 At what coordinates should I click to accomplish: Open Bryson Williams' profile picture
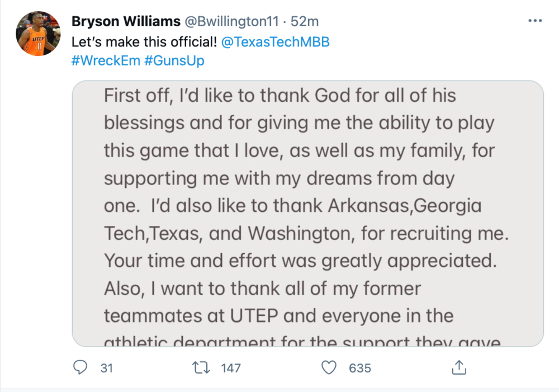[x=39, y=34]
